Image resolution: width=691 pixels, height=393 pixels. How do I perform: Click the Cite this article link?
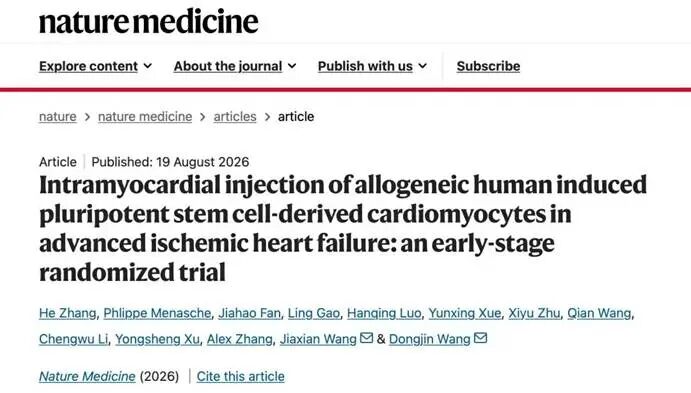click(x=241, y=377)
